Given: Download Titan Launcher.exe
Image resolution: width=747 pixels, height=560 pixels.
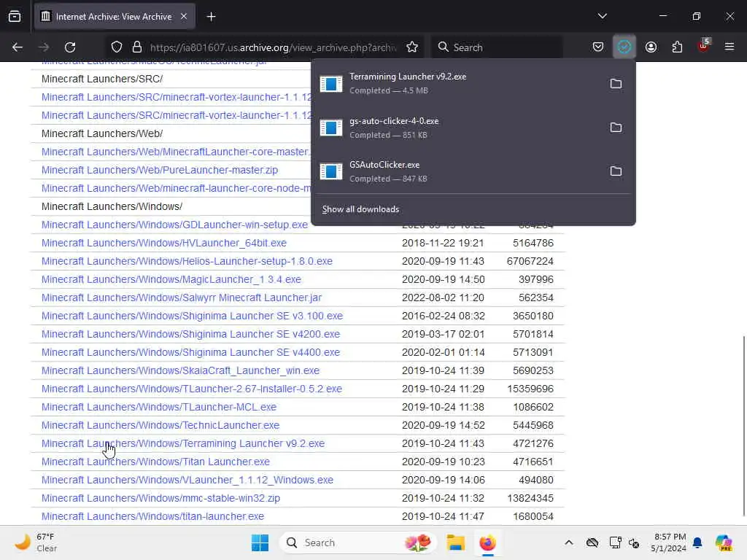Looking at the screenshot, I should point(155,462).
